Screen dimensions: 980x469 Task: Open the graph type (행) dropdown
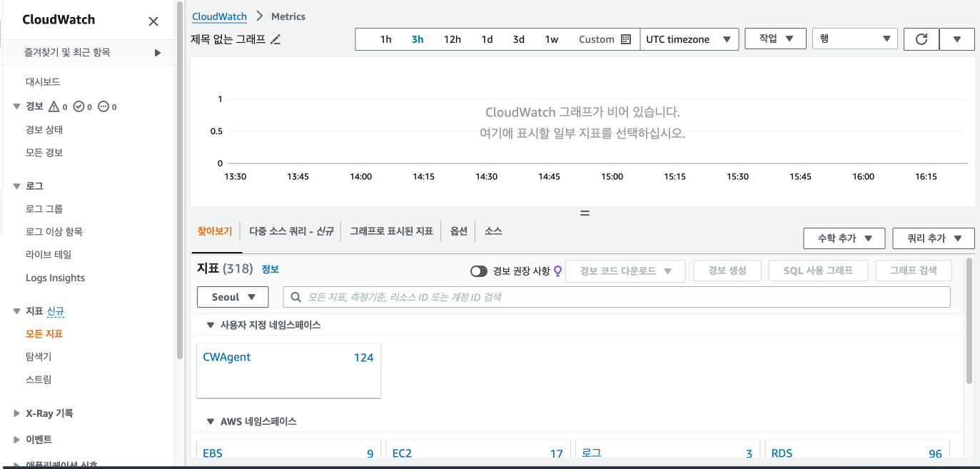(854, 39)
